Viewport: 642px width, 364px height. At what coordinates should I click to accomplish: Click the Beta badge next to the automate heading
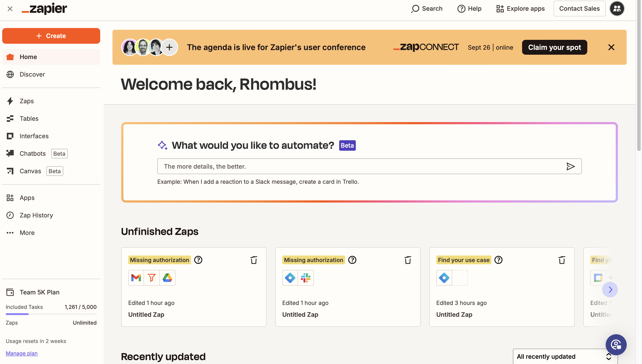[x=347, y=145]
